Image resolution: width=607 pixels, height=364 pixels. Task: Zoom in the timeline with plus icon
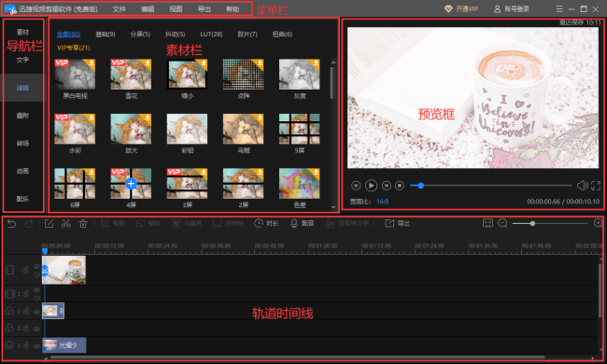tap(598, 223)
